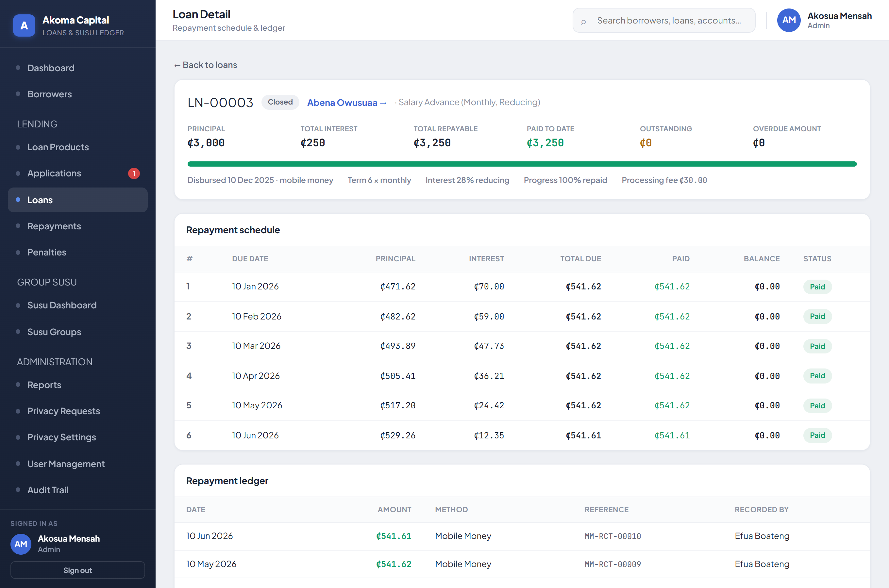Viewport: 889px width, 588px height.
Task: Click the Closed status badge
Action: click(x=280, y=102)
